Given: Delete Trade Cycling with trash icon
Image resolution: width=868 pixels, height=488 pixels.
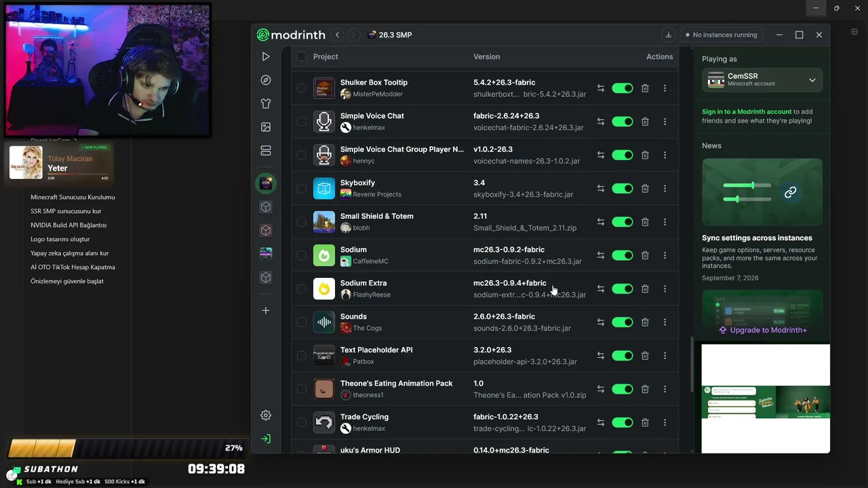Looking at the screenshot, I should [645, 422].
